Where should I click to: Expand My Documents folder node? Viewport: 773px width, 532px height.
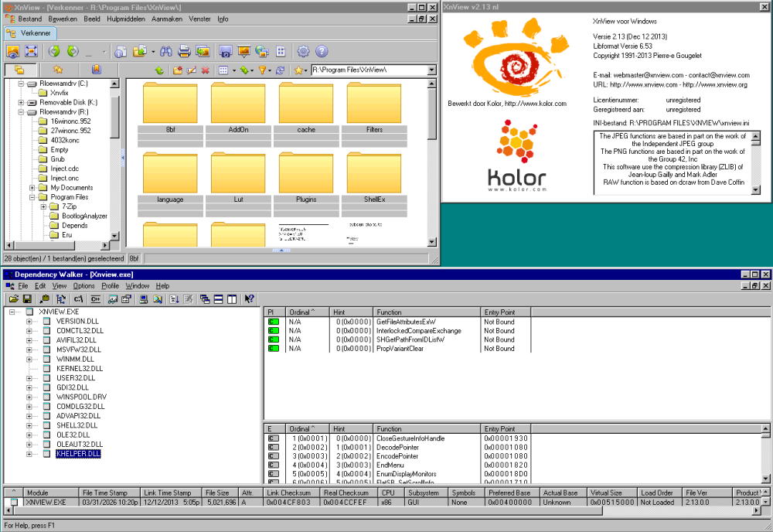[x=32, y=188]
